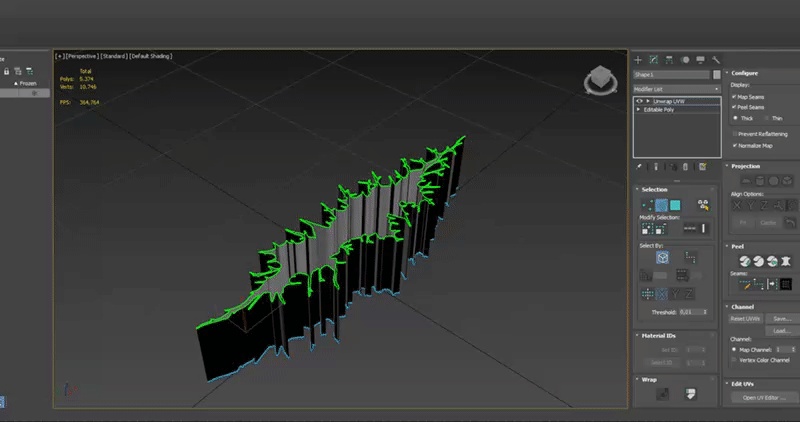Click Unfold Strip From Loop icon
Screen dimensions: 800x422
pos(690,394)
